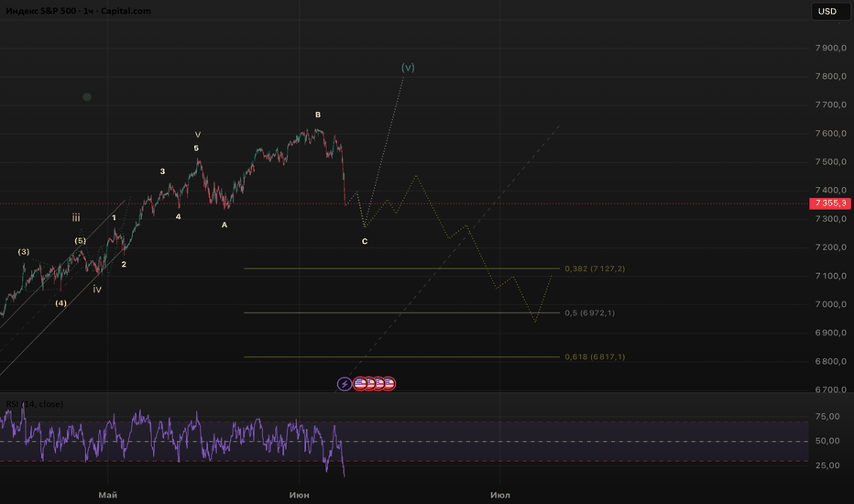This screenshot has height=504, width=854.
Task: Click the 6 800,0 price axis label
Action: [831, 361]
